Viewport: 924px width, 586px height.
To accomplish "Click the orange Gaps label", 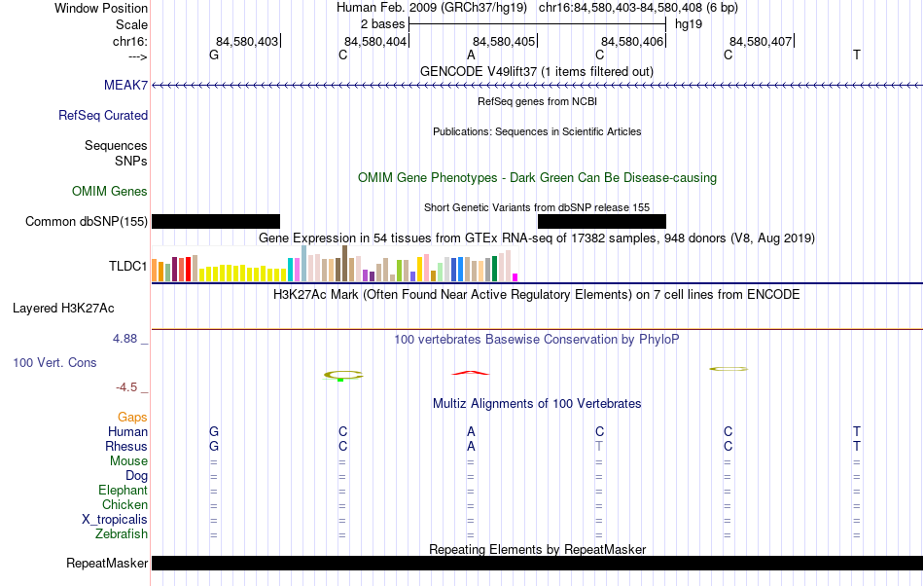I will click(132, 417).
